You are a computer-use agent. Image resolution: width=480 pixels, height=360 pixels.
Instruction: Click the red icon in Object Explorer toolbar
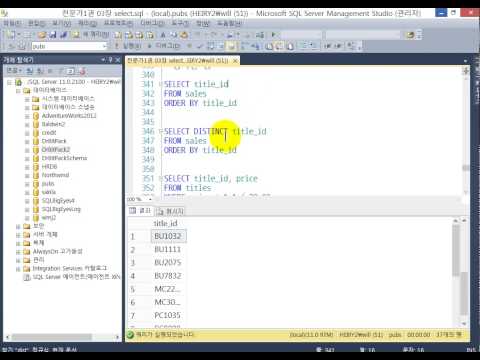click(x=82, y=71)
